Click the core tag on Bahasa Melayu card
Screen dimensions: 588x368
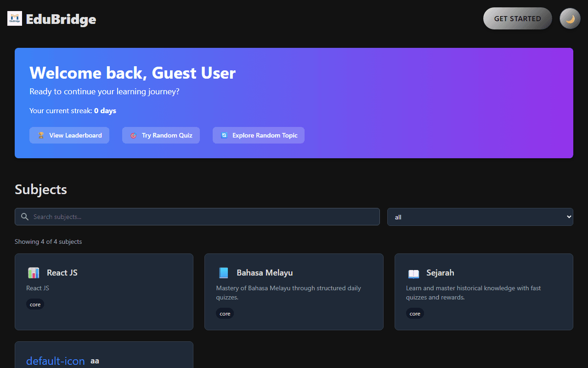(x=225, y=314)
